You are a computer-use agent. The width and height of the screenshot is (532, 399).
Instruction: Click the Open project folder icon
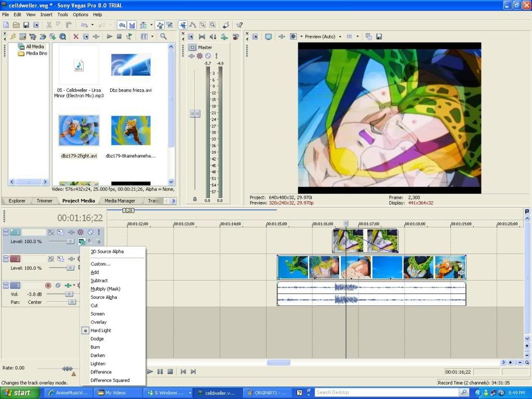click(x=16, y=25)
